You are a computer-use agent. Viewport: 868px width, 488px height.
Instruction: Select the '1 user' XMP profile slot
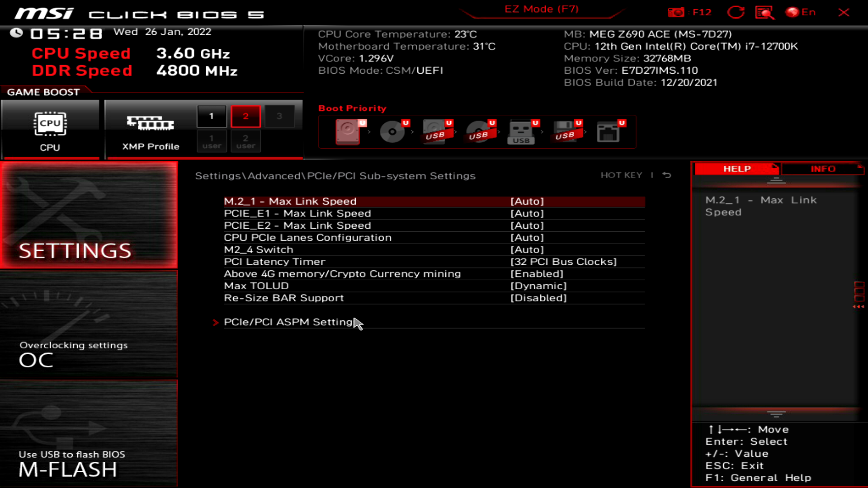tap(211, 141)
